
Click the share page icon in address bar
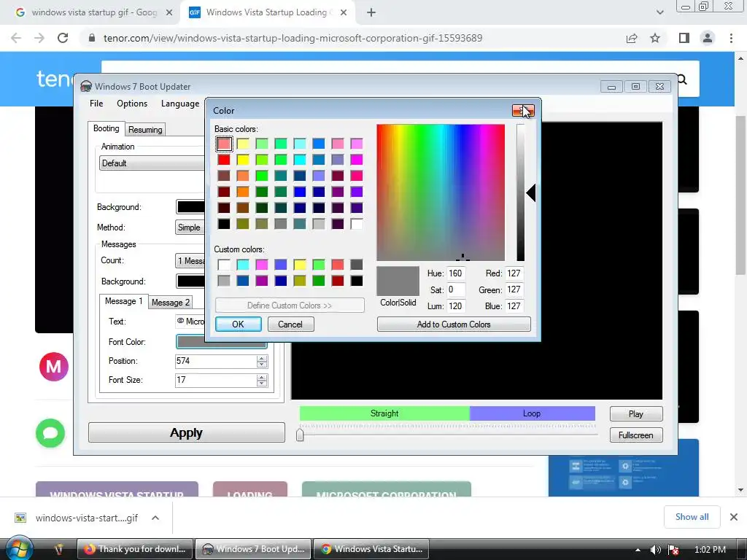pyautogui.click(x=632, y=38)
